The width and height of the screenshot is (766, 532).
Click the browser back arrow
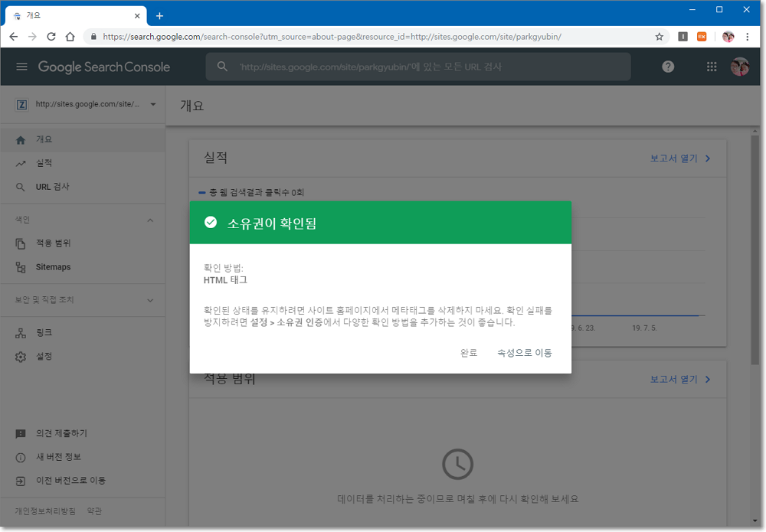[14, 37]
